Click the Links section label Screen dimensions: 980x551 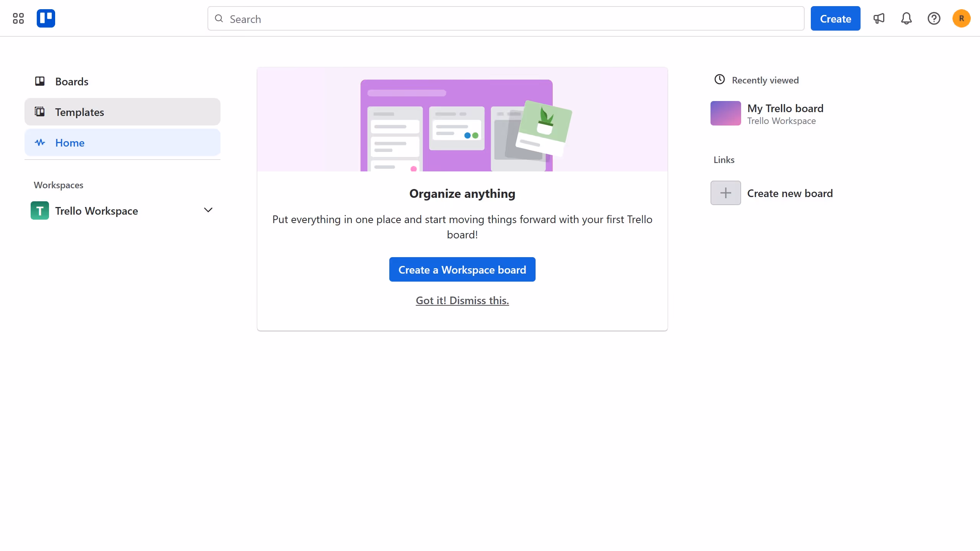tap(724, 160)
